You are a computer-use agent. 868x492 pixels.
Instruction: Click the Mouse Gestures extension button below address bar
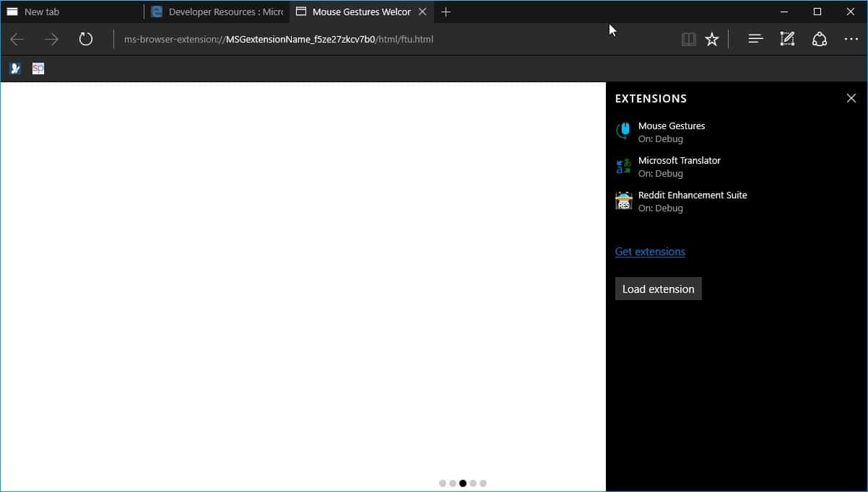[14, 68]
